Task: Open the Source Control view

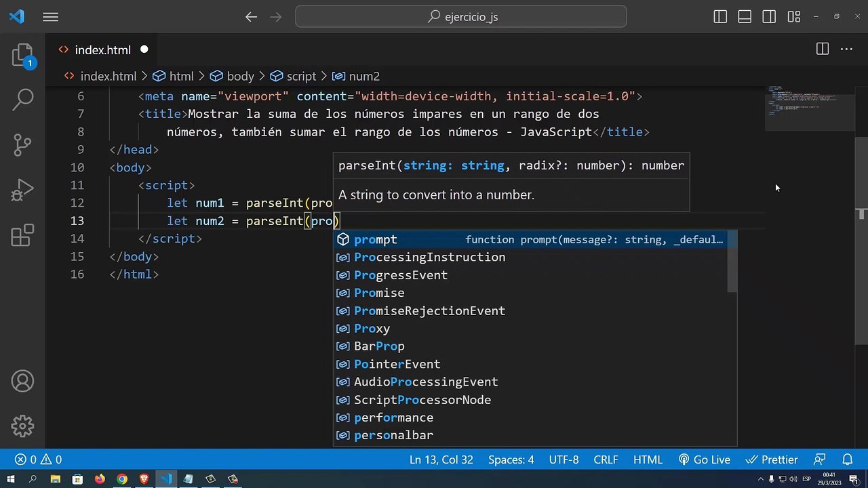Action: pyautogui.click(x=22, y=144)
